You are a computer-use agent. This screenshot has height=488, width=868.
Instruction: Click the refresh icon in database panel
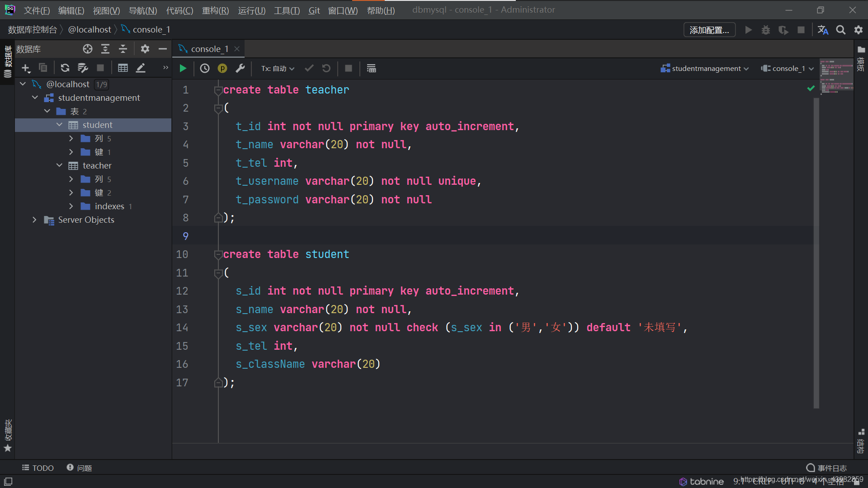pos(65,68)
